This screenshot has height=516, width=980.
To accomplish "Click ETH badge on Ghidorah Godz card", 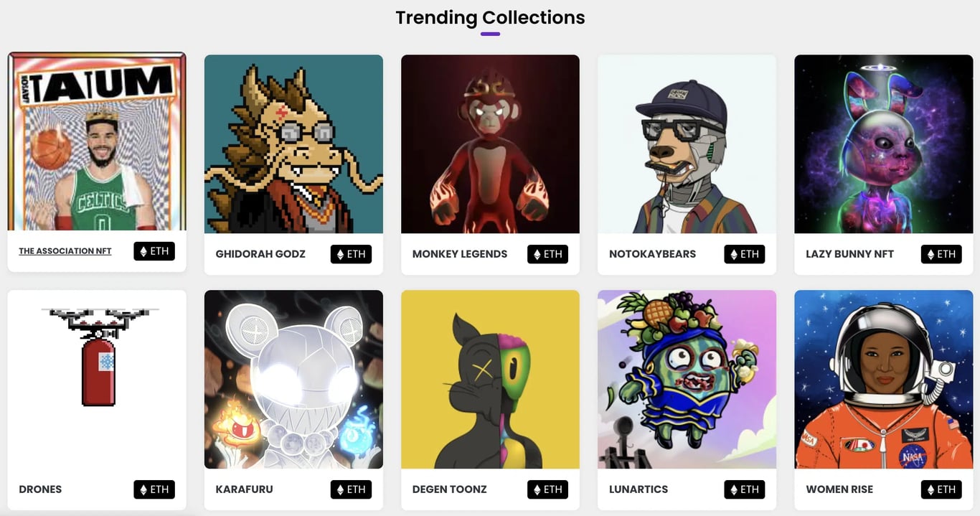I will point(351,254).
